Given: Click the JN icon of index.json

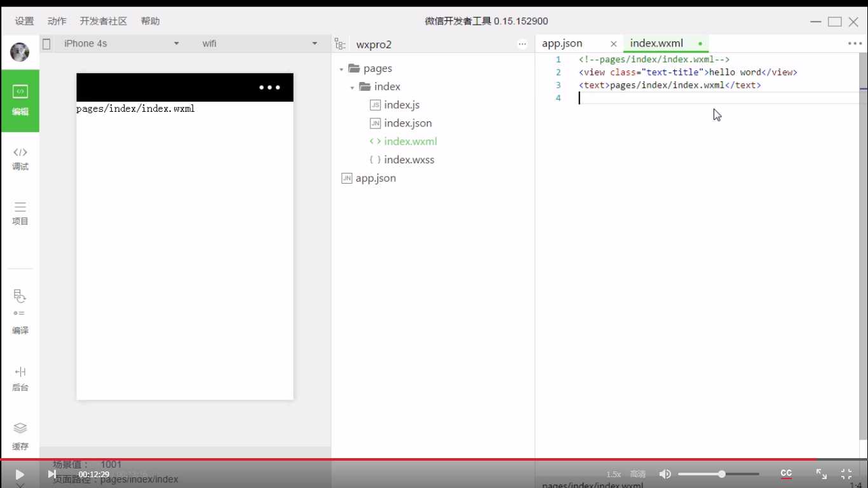Looking at the screenshot, I should coord(376,123).
